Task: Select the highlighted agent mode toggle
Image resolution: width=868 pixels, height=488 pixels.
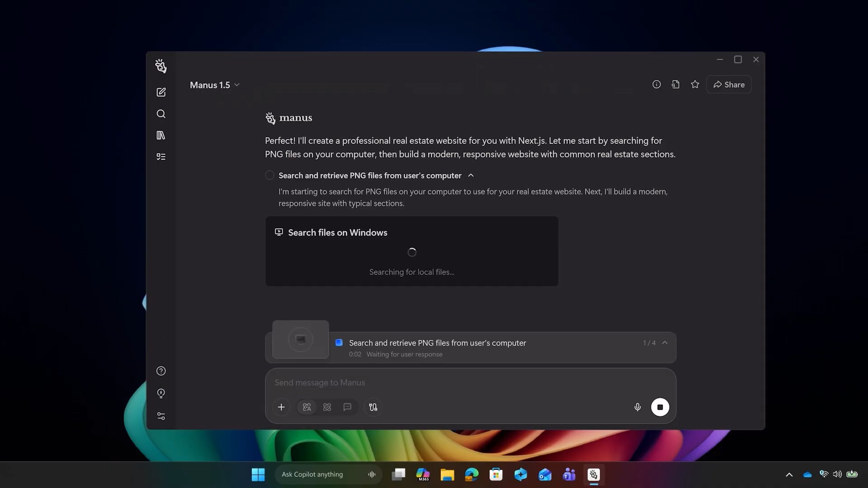Action: pos(307,407)
